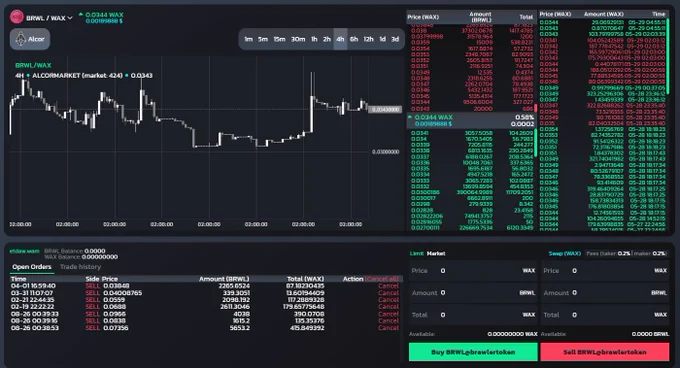Click the open order total 179.65775648
The image size is (680, 368).
point(304,307)
